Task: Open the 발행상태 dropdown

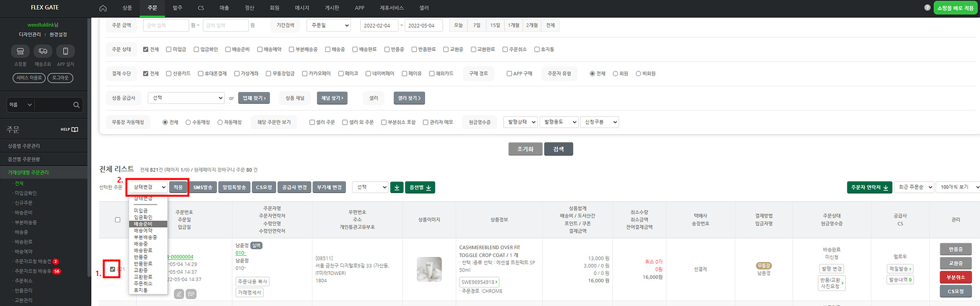Action: click(x=521, y=122)
